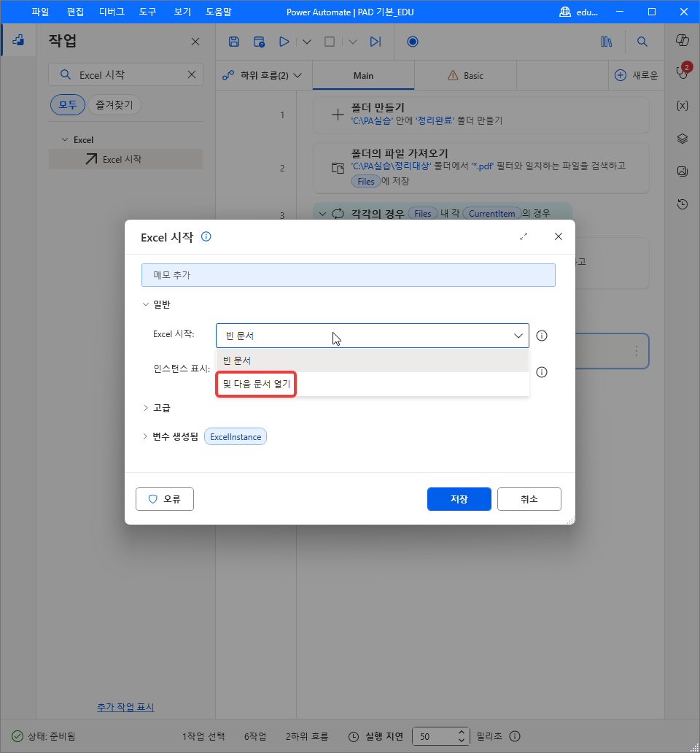Click the Save flow toolbar icon
The height and width of the screenshot is (753, 700).
[233, 42]
